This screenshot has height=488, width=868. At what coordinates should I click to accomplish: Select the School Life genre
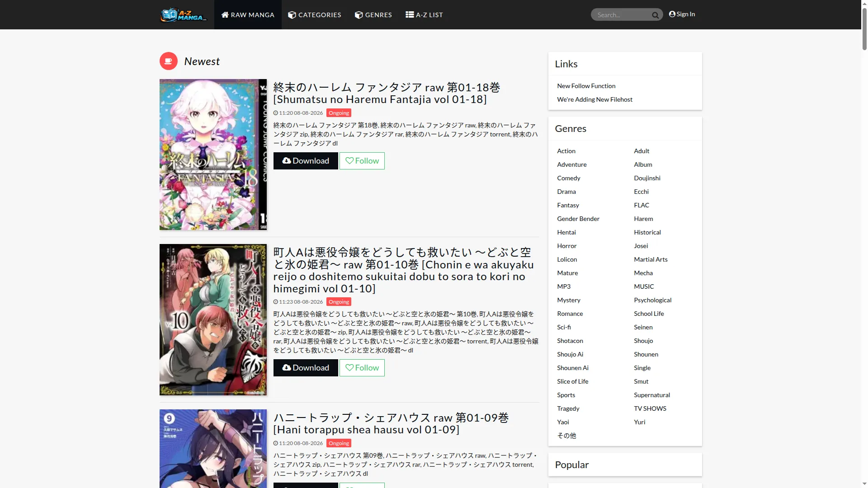(x=649, y=314)
